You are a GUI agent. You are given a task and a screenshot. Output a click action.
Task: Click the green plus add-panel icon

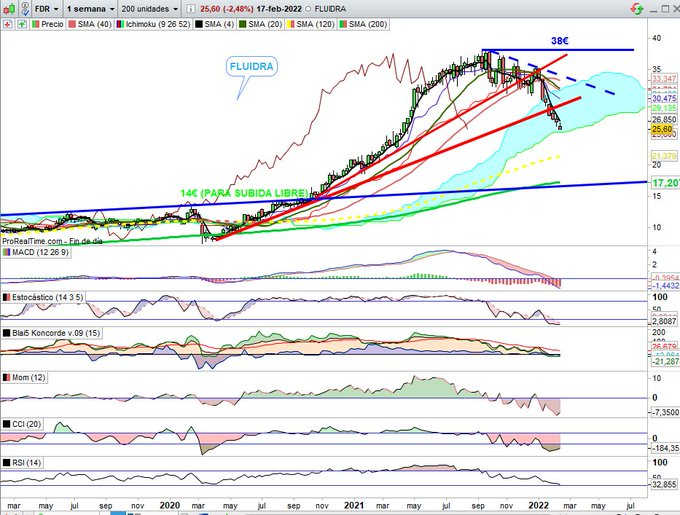coord(22,25)
